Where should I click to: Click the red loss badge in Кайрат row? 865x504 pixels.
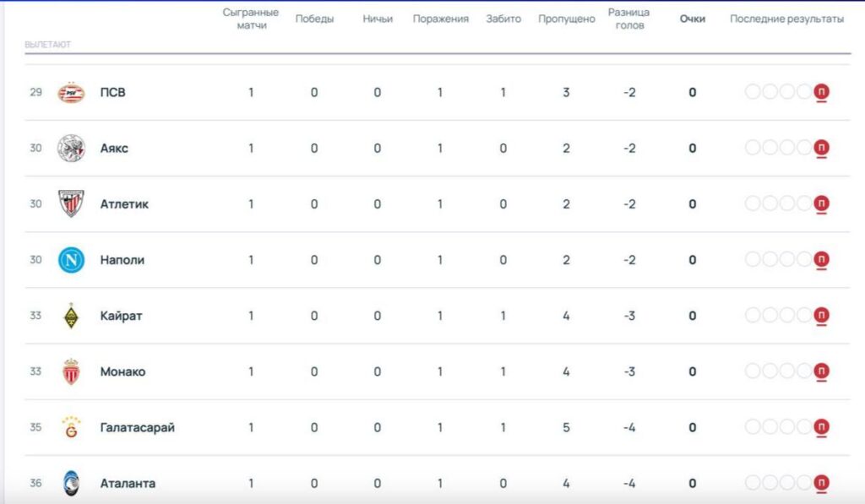pyautogui.click(x=821, y=316)
